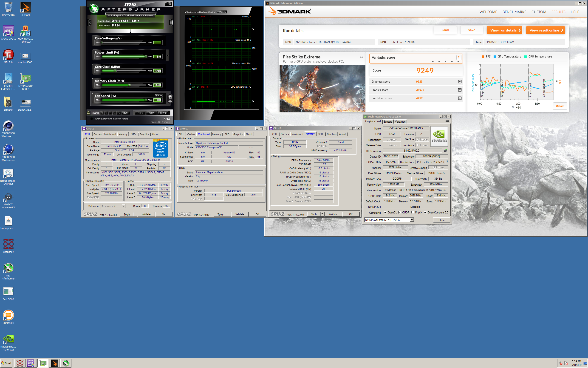Toggle PhysX checkbox in GPU-Z
The height and width of the screenshot is (368, 588).
(413, 212)
